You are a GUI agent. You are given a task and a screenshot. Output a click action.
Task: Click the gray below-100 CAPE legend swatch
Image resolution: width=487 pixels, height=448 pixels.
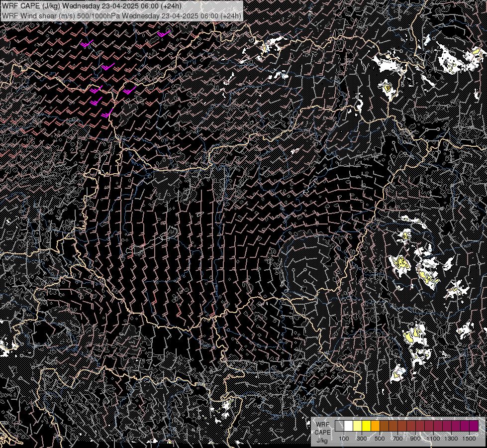pyautogui.click(x=339, y=426)
